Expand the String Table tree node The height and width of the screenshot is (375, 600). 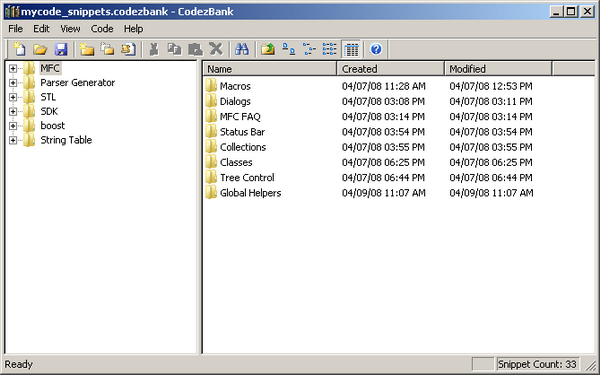pos(13,140)
